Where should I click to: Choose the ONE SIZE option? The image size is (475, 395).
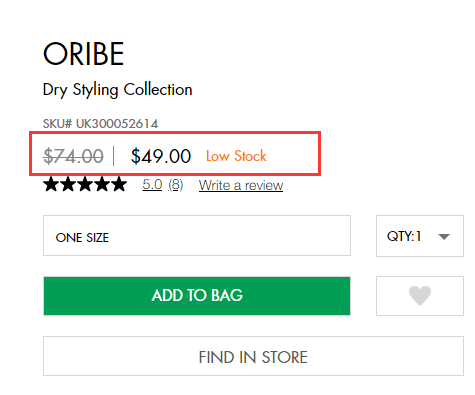tap(197, 236)
